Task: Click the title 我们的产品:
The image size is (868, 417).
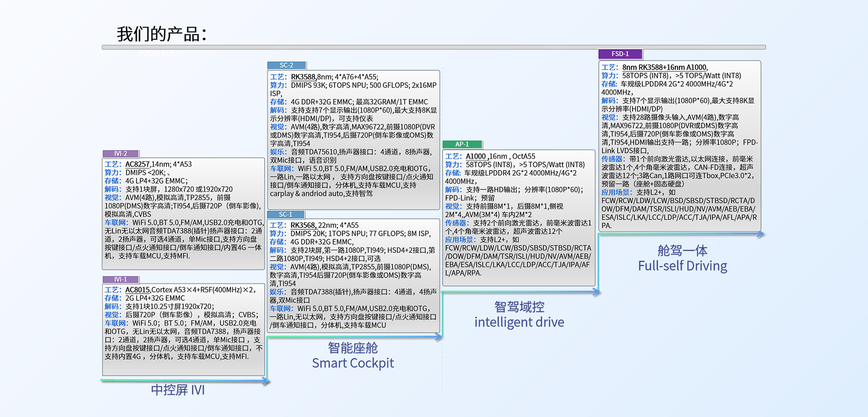Action: tap(162, 34)
